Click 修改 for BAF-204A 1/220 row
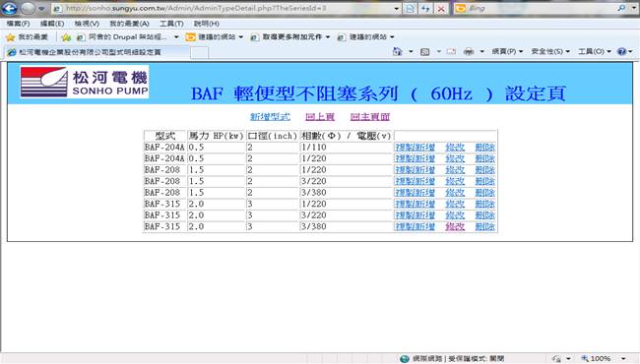 point(455,158)
